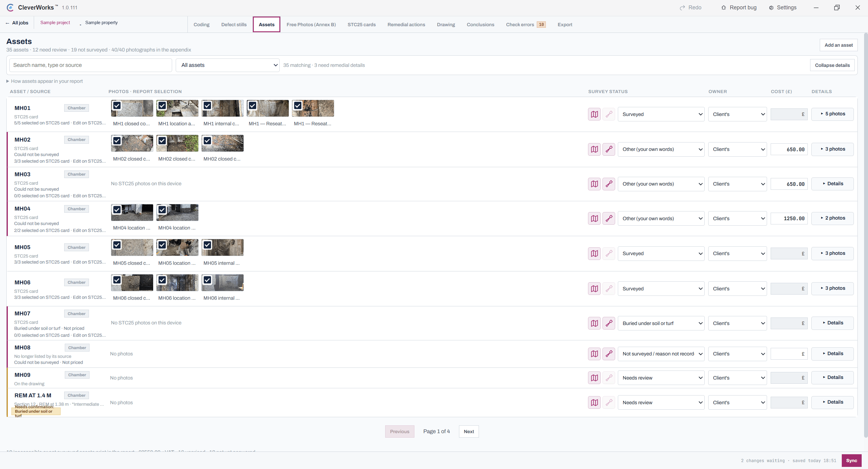868x469 pixels.
Task: Click the Report bug icon
Action: coord(723,8)
